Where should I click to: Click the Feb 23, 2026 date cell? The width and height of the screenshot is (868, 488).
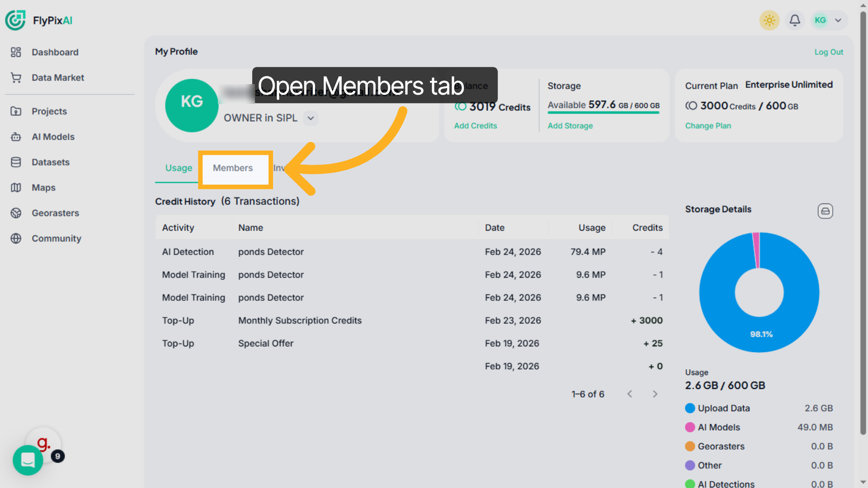coord(513,321)
